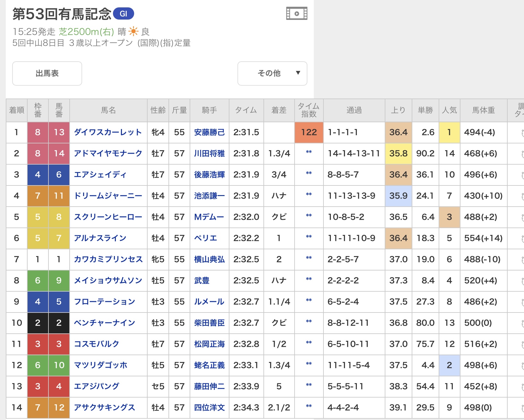
Task: Click the black frame number 2 cell
Action: coord(38,323)
